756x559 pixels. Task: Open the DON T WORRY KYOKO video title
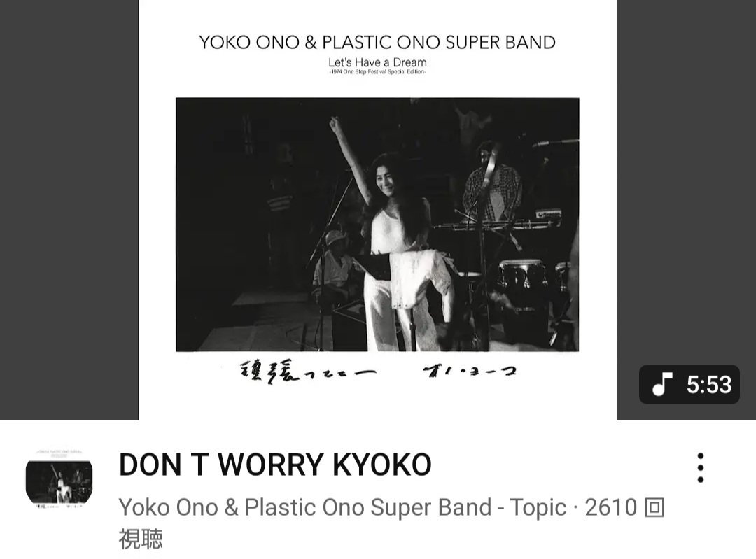275,465
